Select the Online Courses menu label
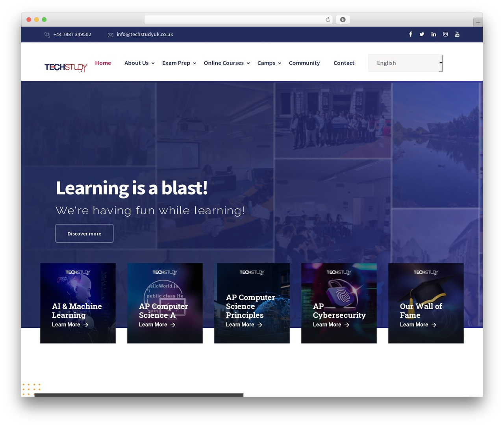Image resolution: width=504 pixels, height=427 pixels. click(224, 63)
